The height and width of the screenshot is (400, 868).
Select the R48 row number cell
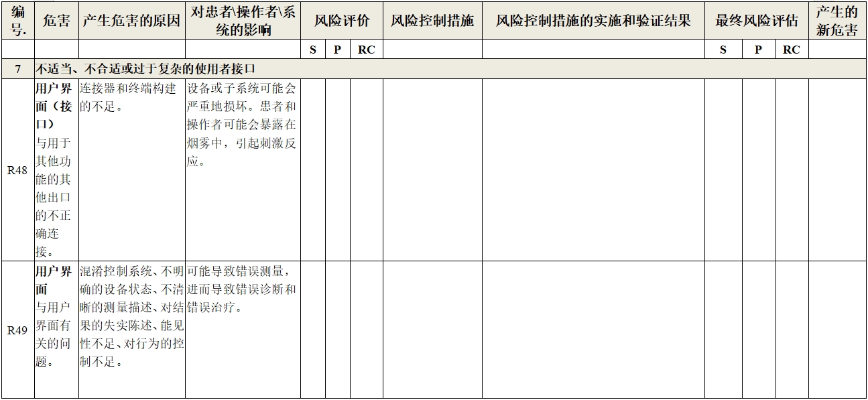[x=17, y=170]
